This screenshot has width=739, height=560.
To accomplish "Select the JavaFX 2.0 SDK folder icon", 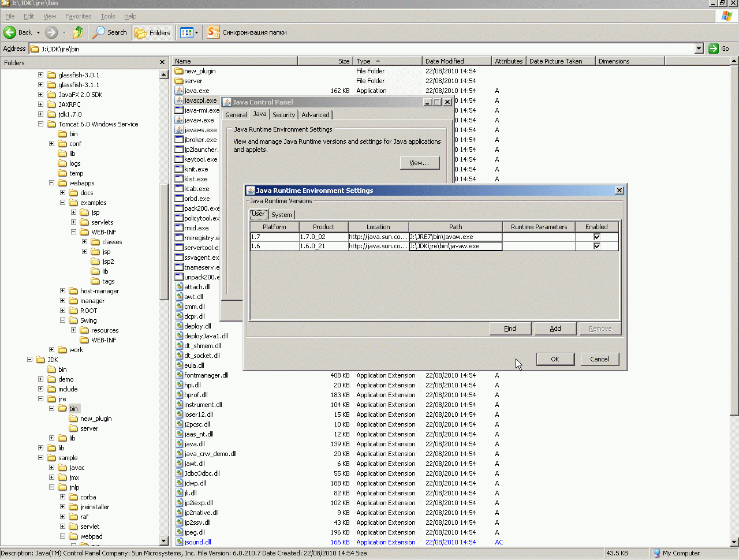I will pos(51,95).
